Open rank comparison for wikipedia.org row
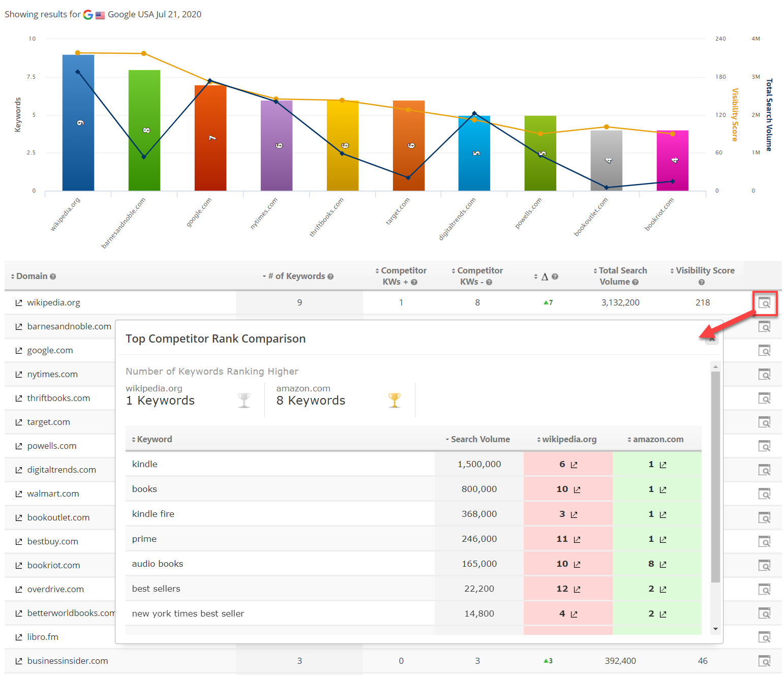Viewport: 784px width, 675px height. coord(764,303)
